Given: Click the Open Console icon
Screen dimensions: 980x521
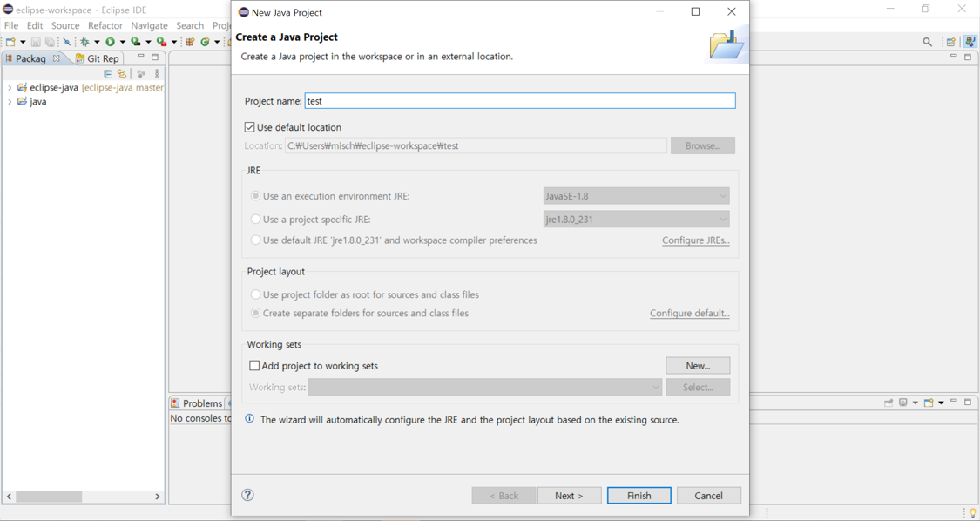Looking at the screenshot, I should point(929,403).
